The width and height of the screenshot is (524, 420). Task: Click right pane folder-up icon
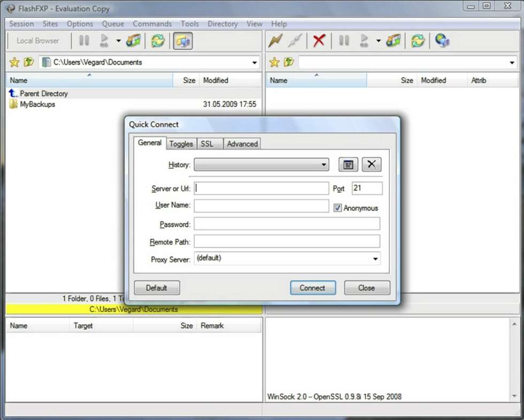[289, 62]
